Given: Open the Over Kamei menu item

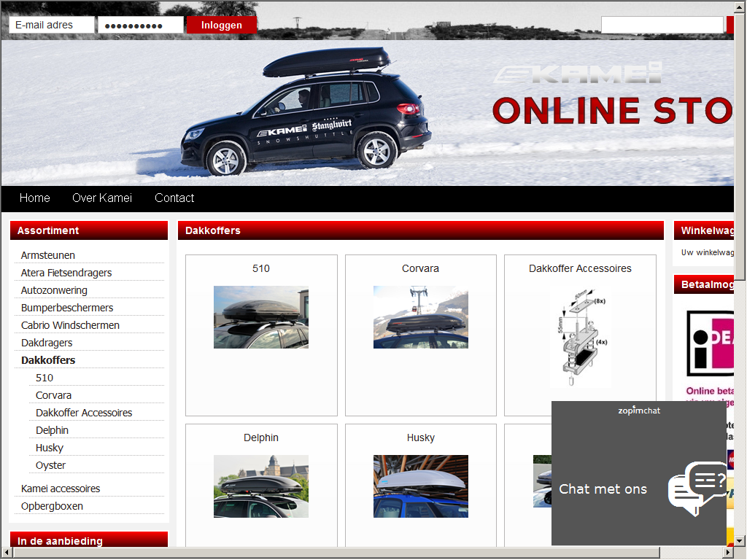Looking at the screenshot, I should tap(102, 198).
